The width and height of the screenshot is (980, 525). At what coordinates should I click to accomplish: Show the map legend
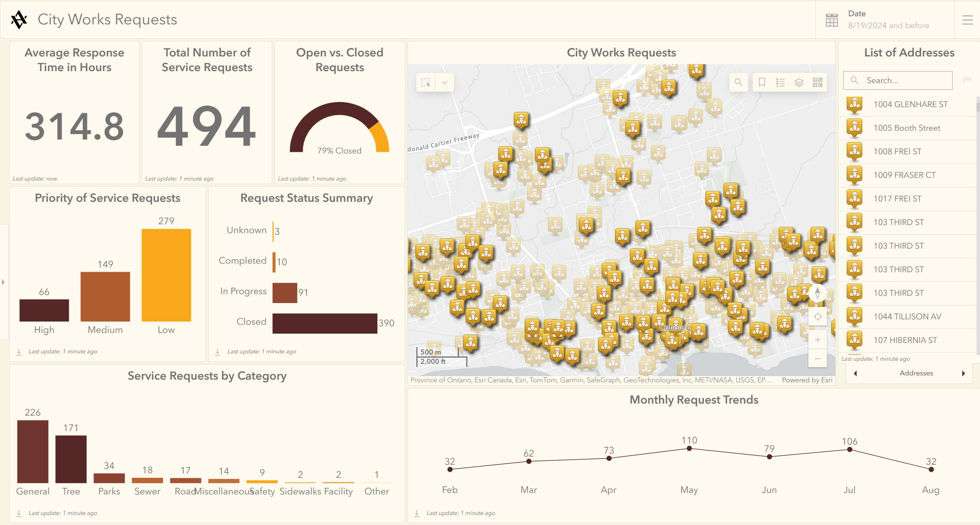click(x=781, y=82)
